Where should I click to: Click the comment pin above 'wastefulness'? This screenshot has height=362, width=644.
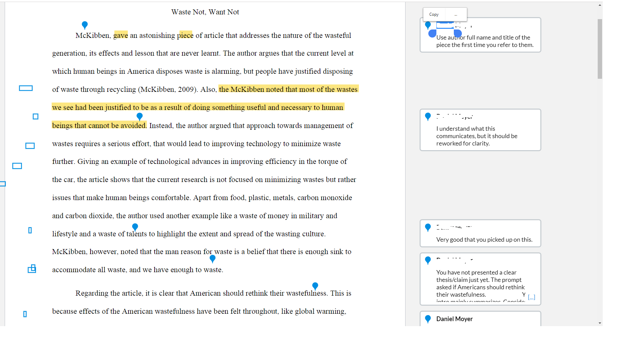click(315, 286)
